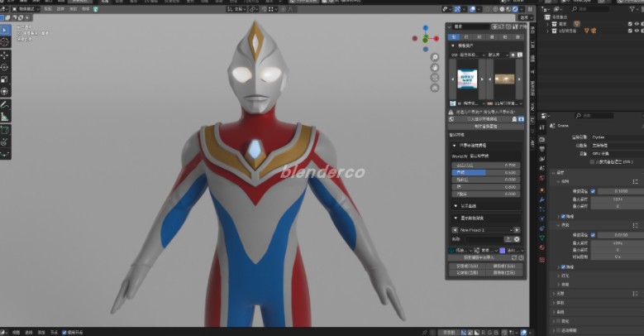
Task: Open the Modifier properties wrench tab
Action: pos(542,200)
